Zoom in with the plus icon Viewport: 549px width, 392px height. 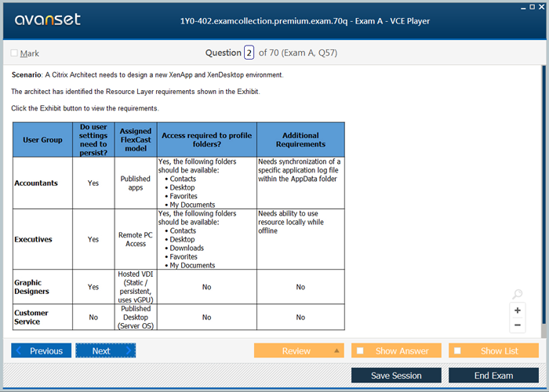pos(517,310)
